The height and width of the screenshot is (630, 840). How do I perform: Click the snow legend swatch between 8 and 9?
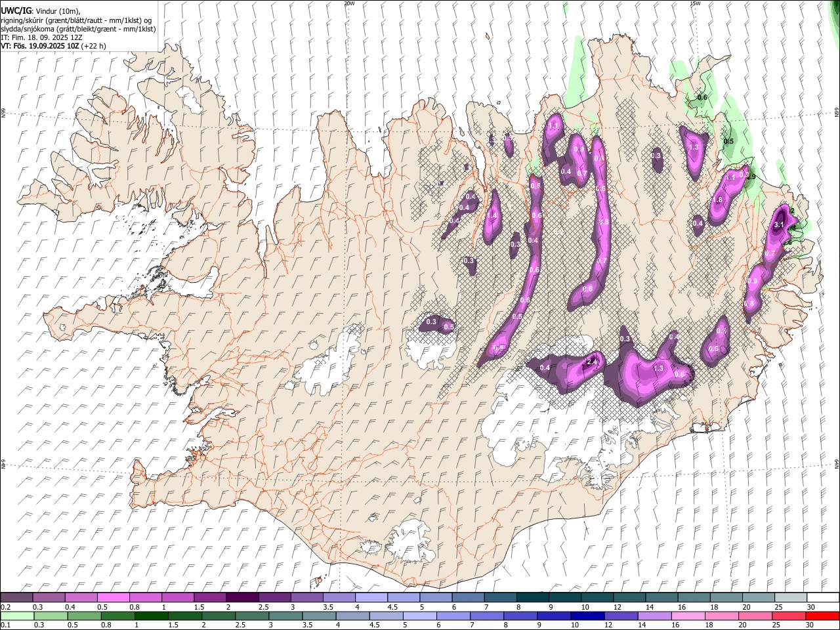pos(532,598)
